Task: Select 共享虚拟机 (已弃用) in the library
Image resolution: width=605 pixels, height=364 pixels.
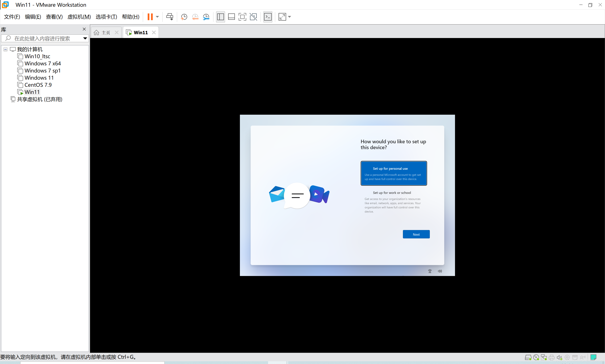Action: point(39,99)
